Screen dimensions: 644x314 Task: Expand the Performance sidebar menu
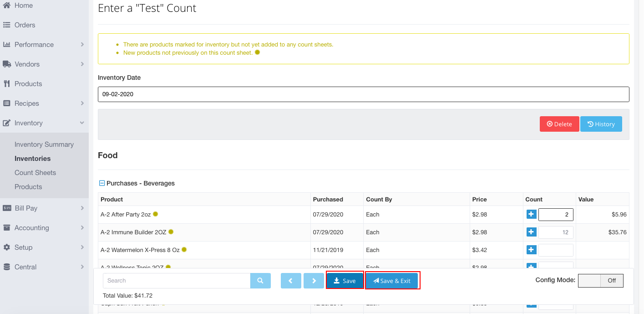[x=82, y=45]
